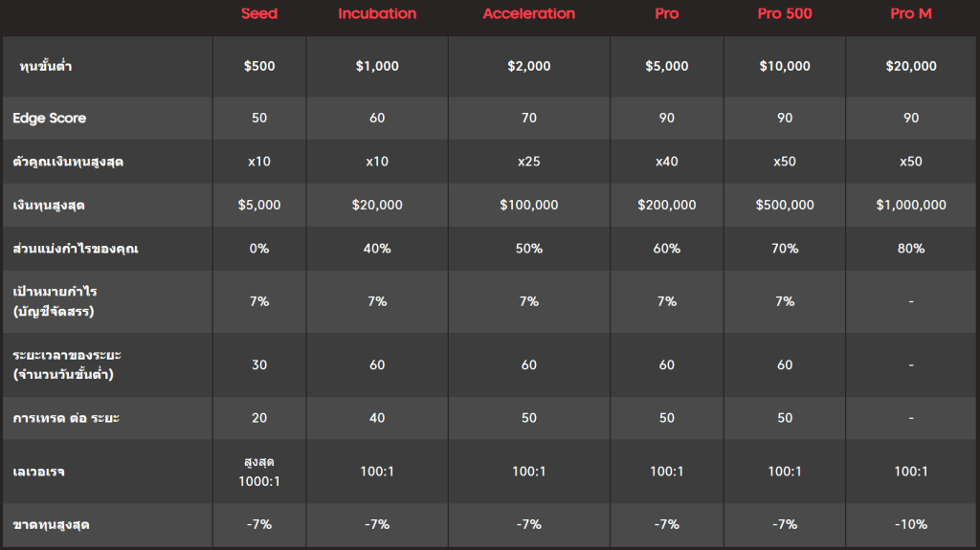Image resolution: width=980 pixels, height=550 pixels.
Task: Click the $100,000 maximum funding cell
Action: tap(528, 205)
